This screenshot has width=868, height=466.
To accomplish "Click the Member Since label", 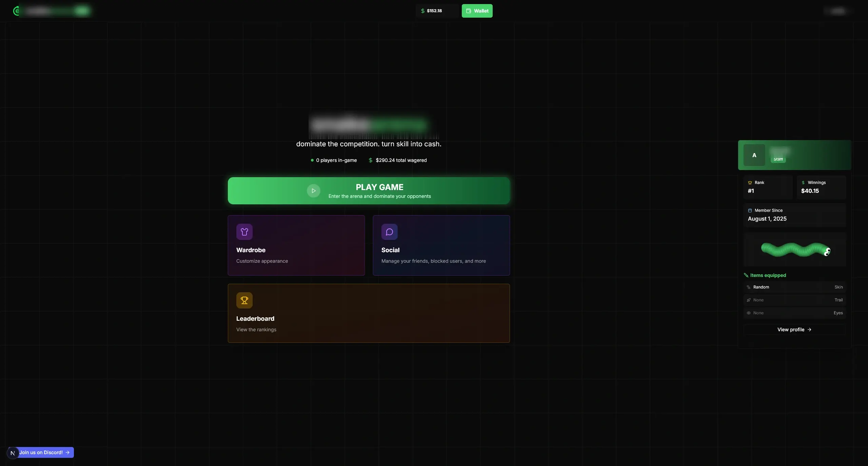I will tap(769, 210).
